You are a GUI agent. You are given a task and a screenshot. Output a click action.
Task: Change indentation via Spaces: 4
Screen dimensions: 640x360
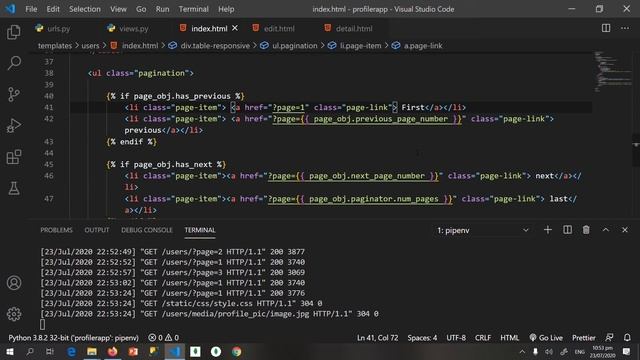[x=422, y=338]
